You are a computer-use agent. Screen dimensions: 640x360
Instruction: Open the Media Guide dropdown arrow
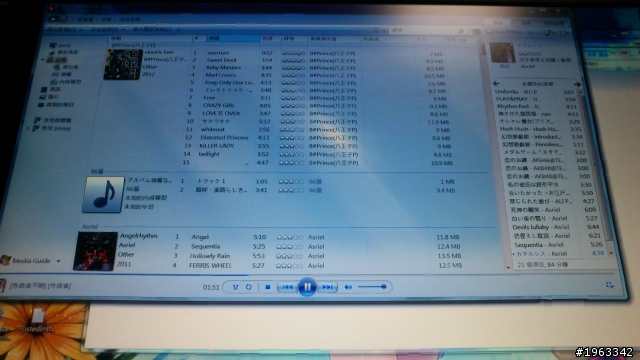[x=58, y=261]
